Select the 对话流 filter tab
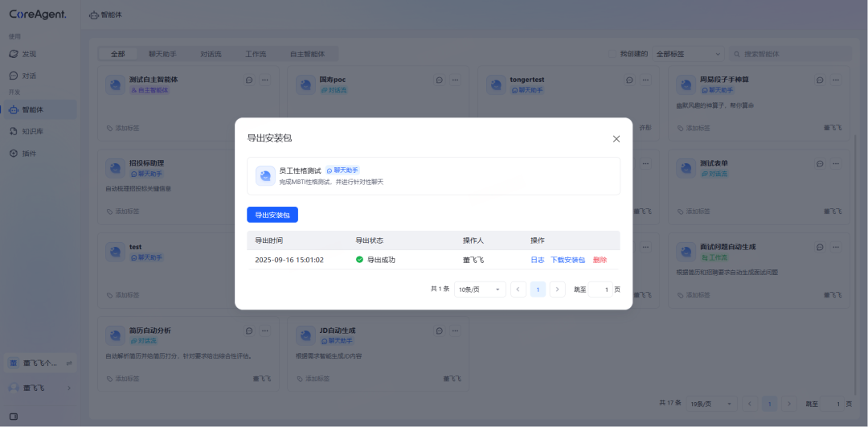The image size is (868, 427). [211, 54]
